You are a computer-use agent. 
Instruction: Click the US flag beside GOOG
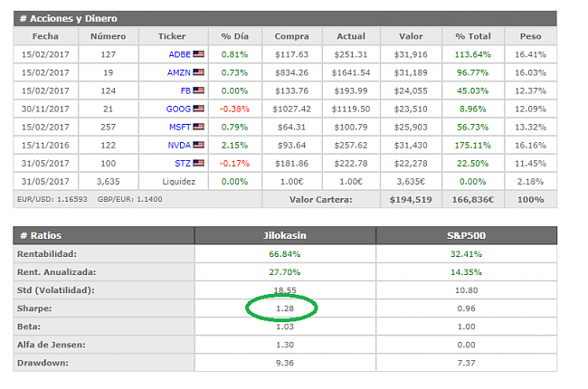(x=198, y=109)
